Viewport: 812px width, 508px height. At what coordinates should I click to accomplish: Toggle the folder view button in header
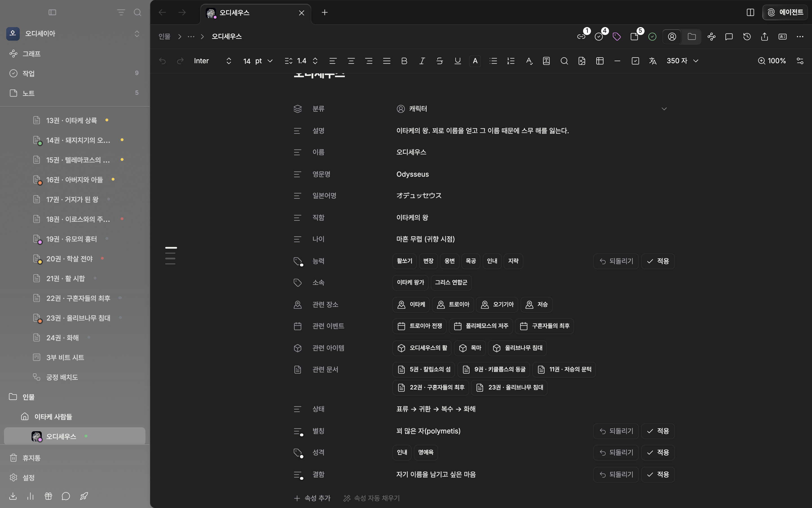692,37
